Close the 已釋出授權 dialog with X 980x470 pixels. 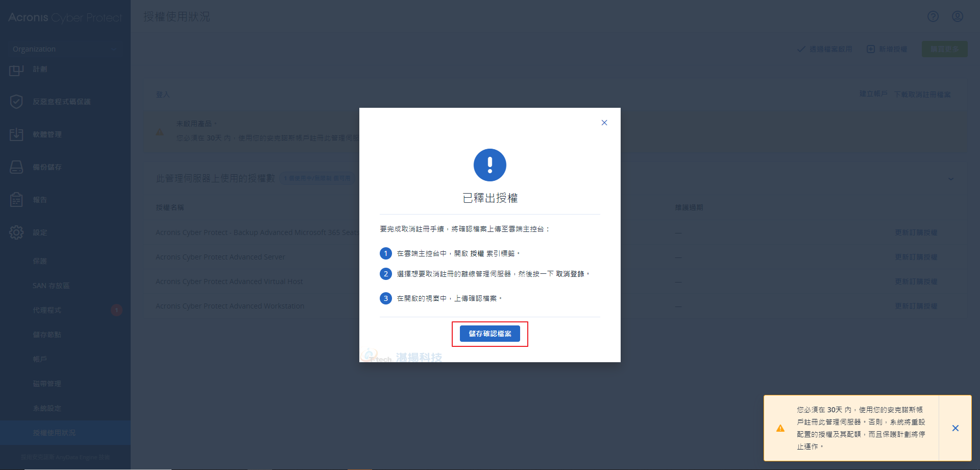click(x=604, y=123)
